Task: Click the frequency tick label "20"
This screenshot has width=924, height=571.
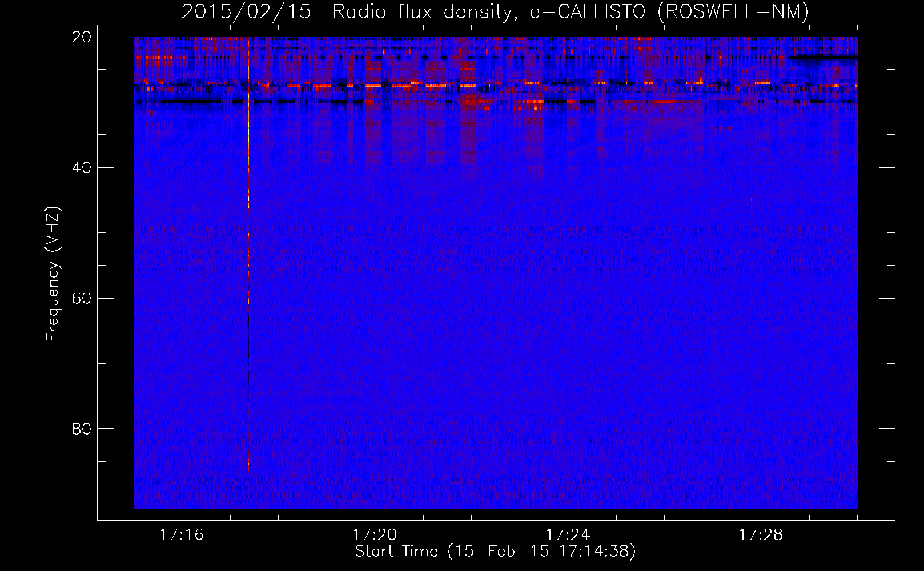Action: click(x=82, y=37)
